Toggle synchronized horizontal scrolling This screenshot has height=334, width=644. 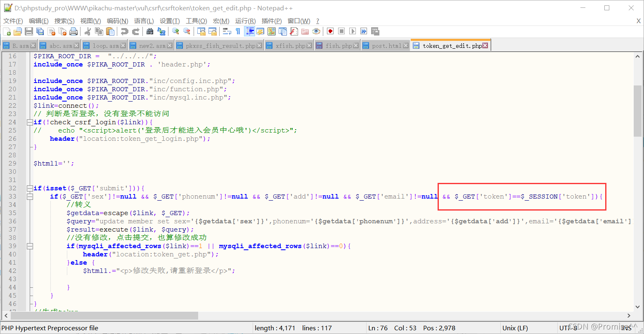pyautogui.click(x=213, y=31)
